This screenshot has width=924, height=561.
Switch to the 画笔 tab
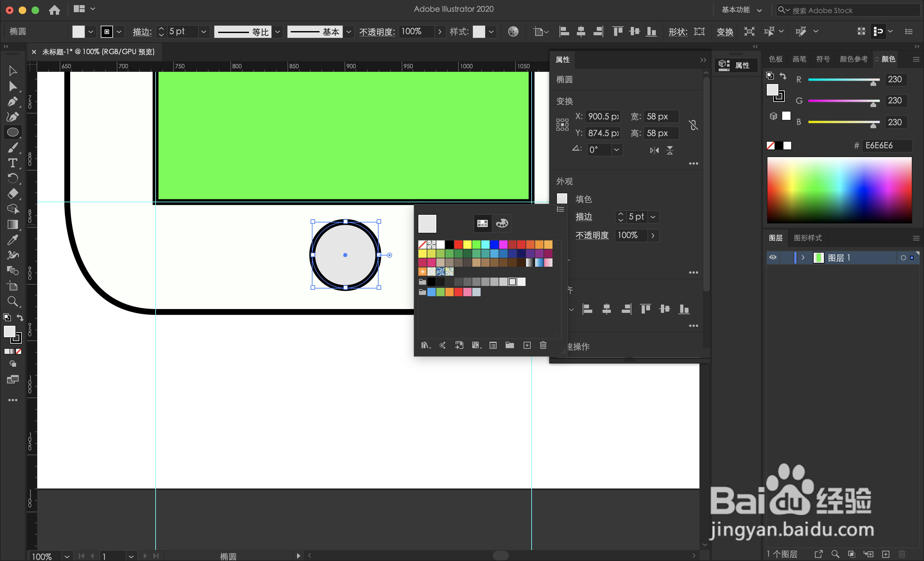coord(799,59)
